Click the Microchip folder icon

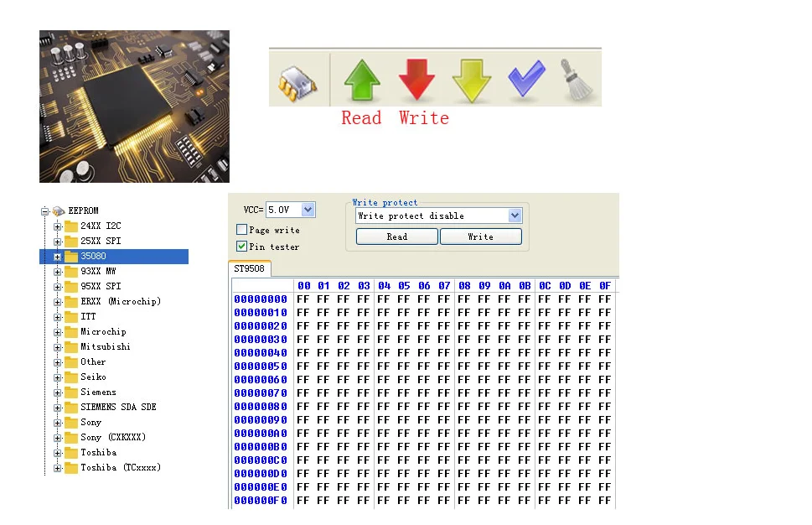tap(71, 331)
